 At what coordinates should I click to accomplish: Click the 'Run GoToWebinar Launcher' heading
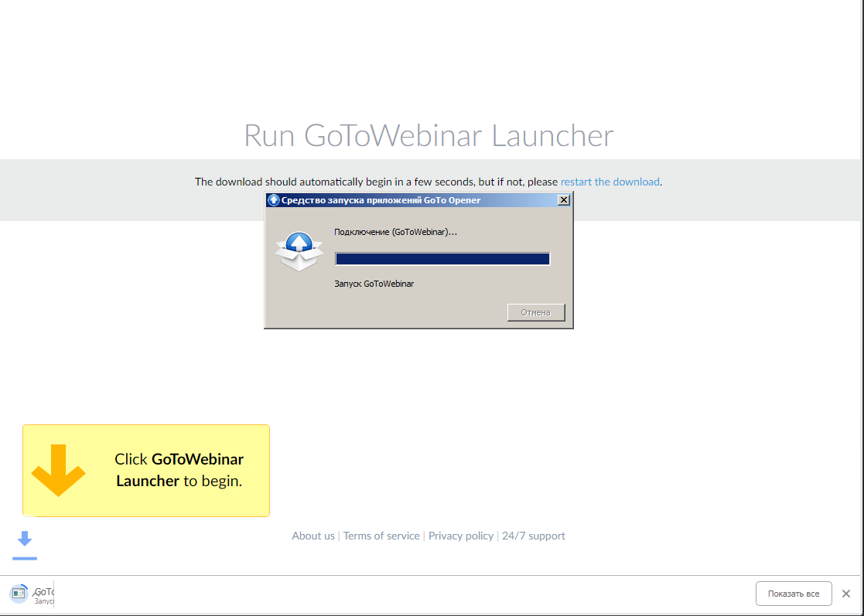[x=429, y=135]
